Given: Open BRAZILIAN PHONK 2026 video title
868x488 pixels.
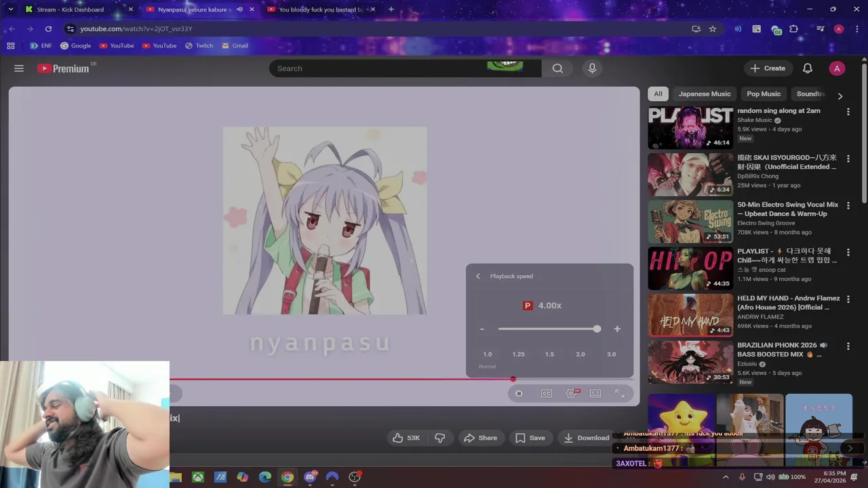Looking at the screenshot, I should pos(782,350).
